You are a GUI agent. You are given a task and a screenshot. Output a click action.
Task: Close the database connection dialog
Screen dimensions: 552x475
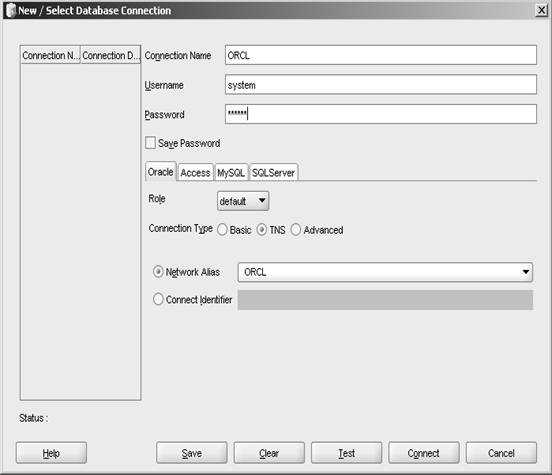[541, 10]
